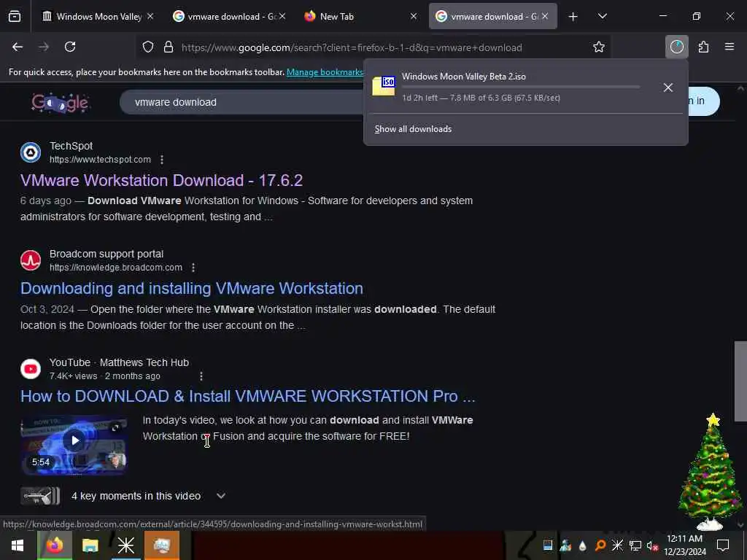
Task: Click the TechSpot site favicon
Action: tap(31, 152)
